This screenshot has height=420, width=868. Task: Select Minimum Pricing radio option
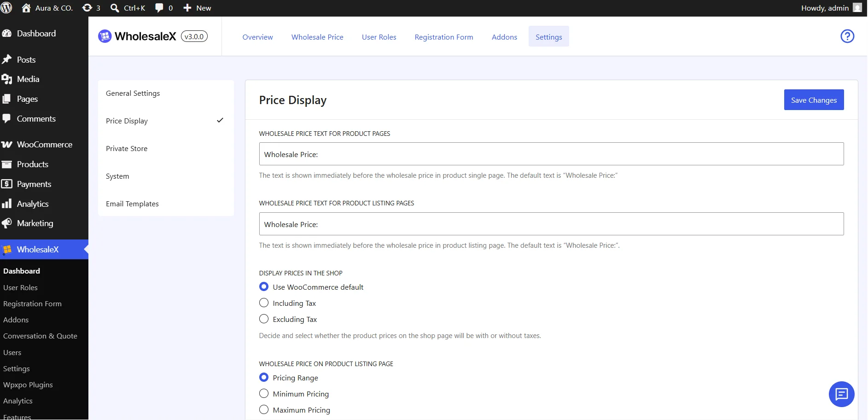pos(264,393)
